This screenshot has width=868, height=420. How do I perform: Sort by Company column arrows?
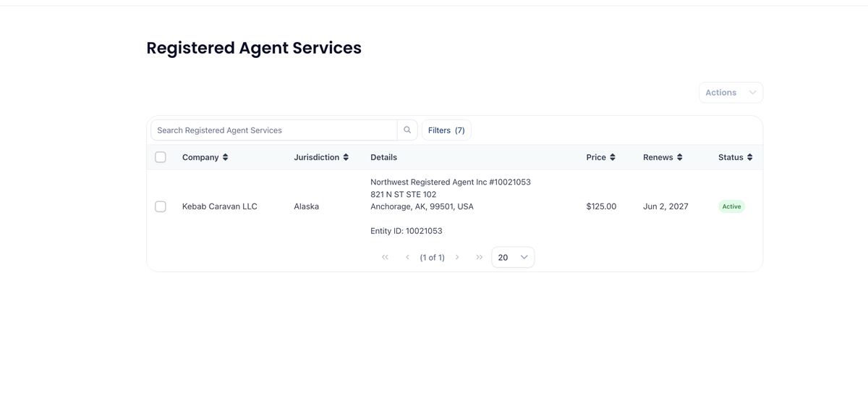pos(225,157)
